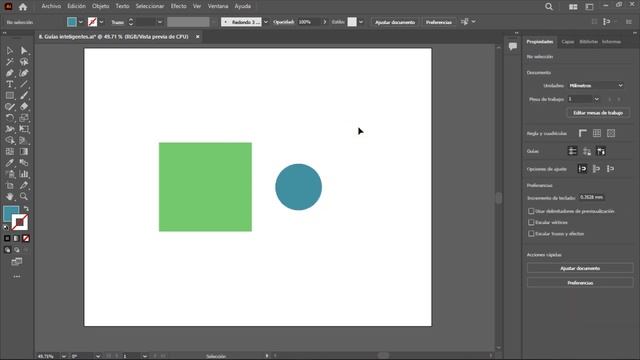Click the Home icon in menu bar
The image size is (640, 360).
coord(23,7)
